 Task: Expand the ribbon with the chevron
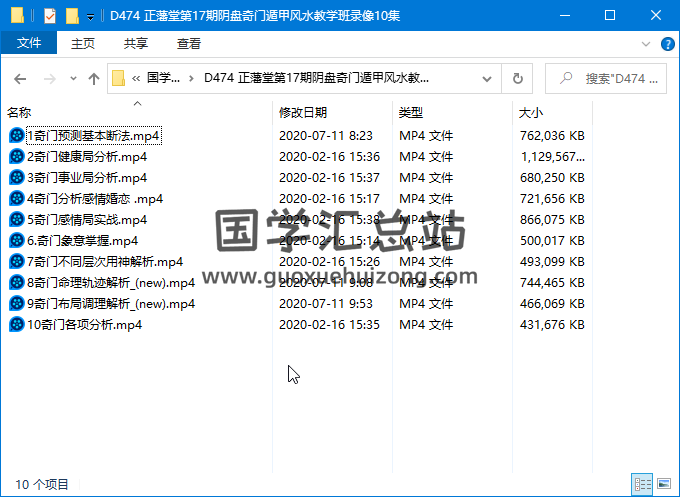pos(646,44)
